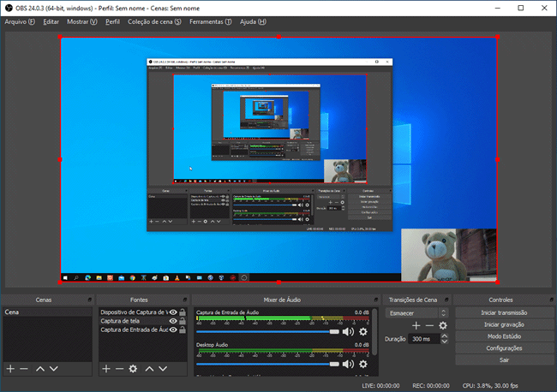
Task: Open settings gear for Desktop Áudio
Action: pyautogui.click(x=363, y=363)
